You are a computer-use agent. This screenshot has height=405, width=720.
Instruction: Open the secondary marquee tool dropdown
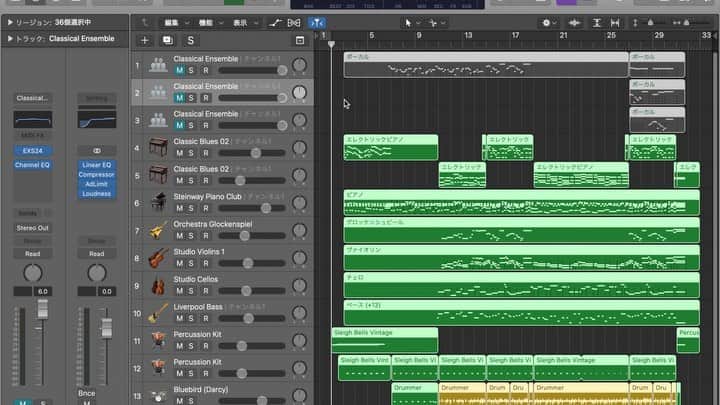(x=437, y=22)
